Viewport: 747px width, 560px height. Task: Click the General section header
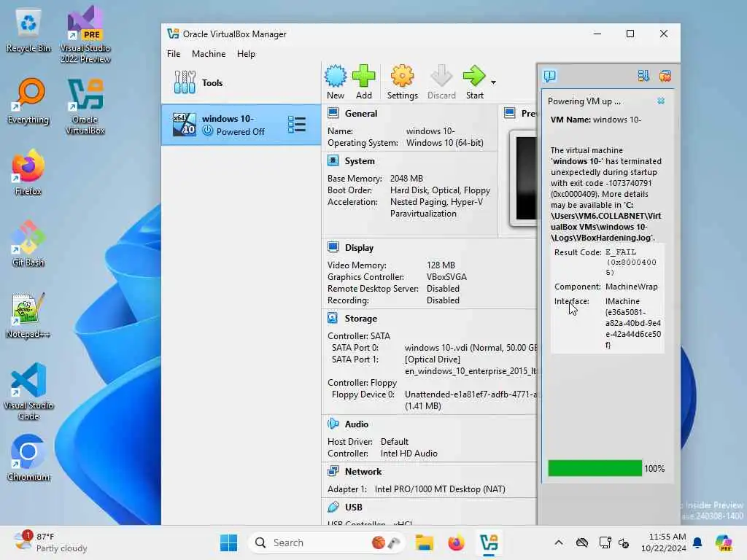pos(360,113)
